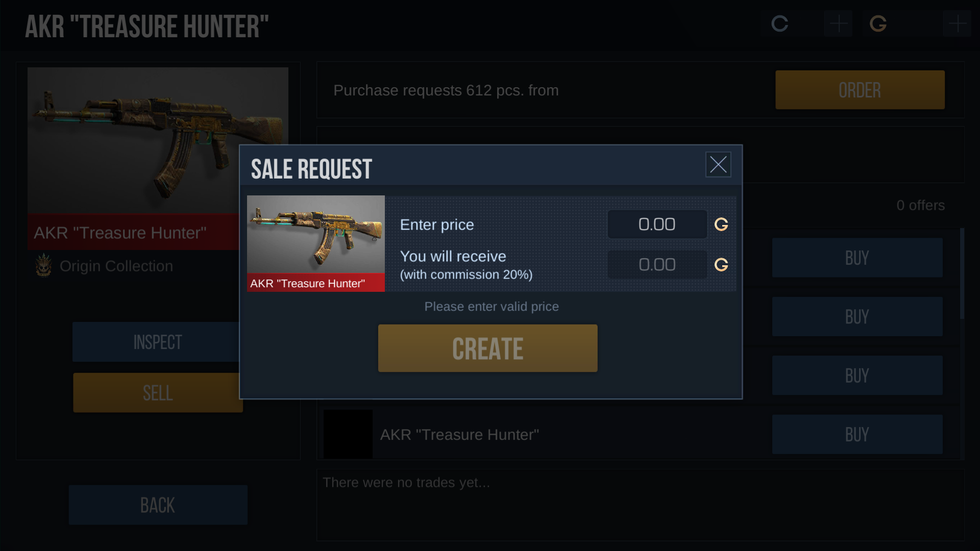This screenshot has width=980, height=551.
Task: Click the offers list scrollbar
Action: (962, 273)
